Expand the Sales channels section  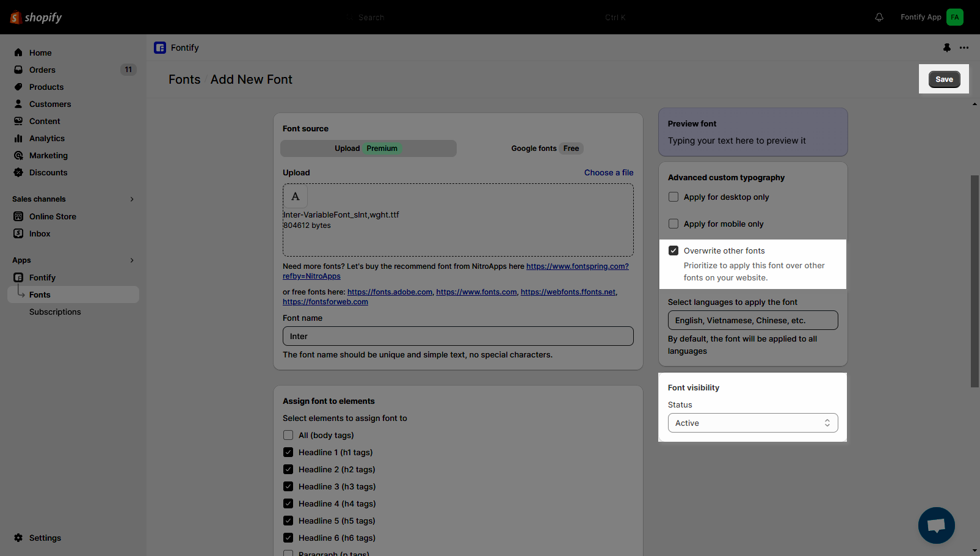click(x=132, y=199)
